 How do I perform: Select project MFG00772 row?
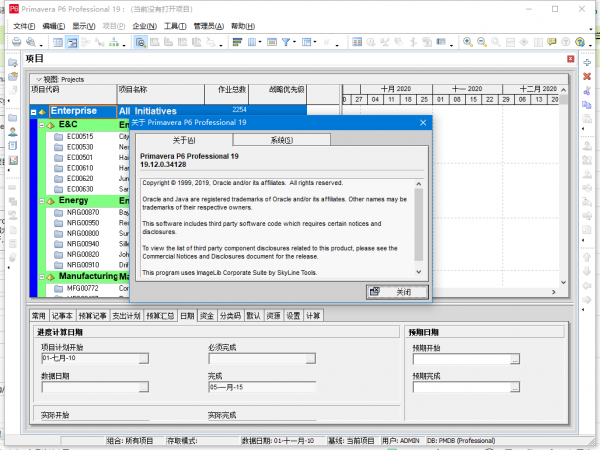(x=87, y=288)
